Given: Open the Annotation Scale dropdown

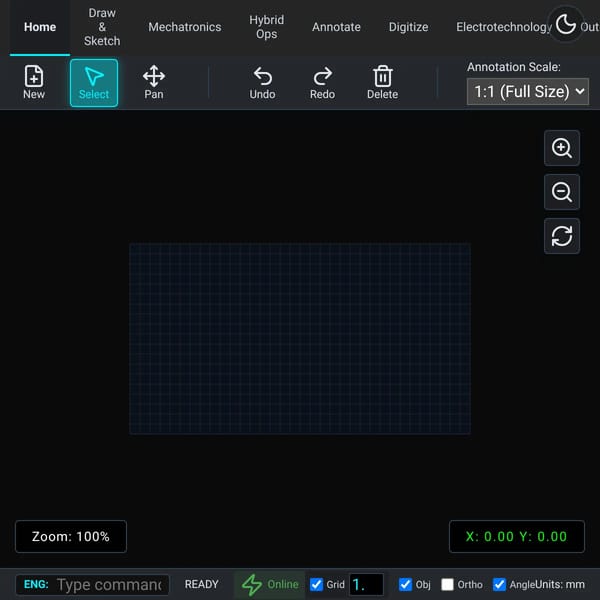Looking at the screenshot, I should coord(528,91).
